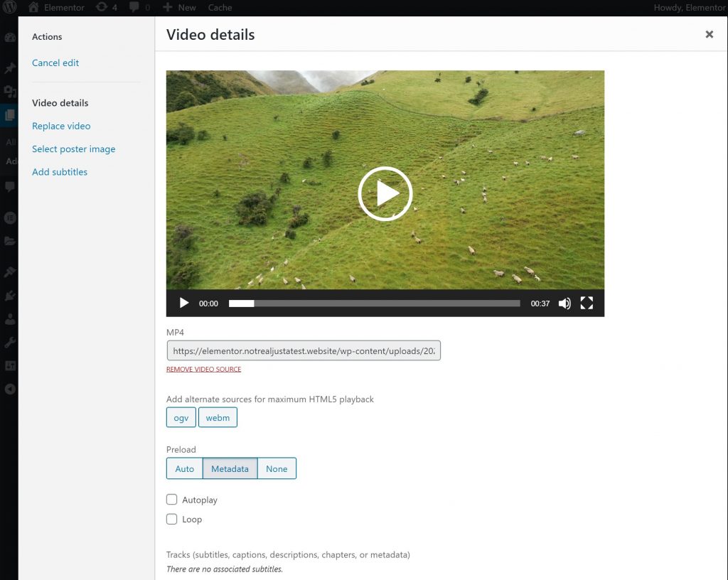The width and height of the screenshot is (728, 580).
Task: Open the Cache admin bar menu
Action: click(220, 8)
